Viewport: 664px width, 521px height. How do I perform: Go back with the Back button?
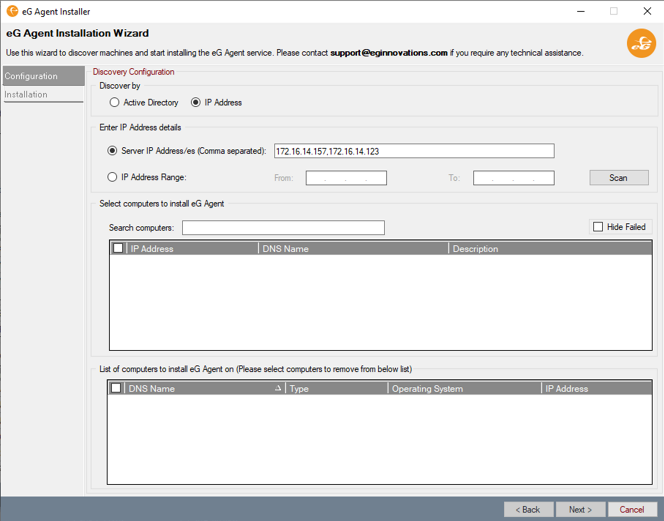click(528, 510)
